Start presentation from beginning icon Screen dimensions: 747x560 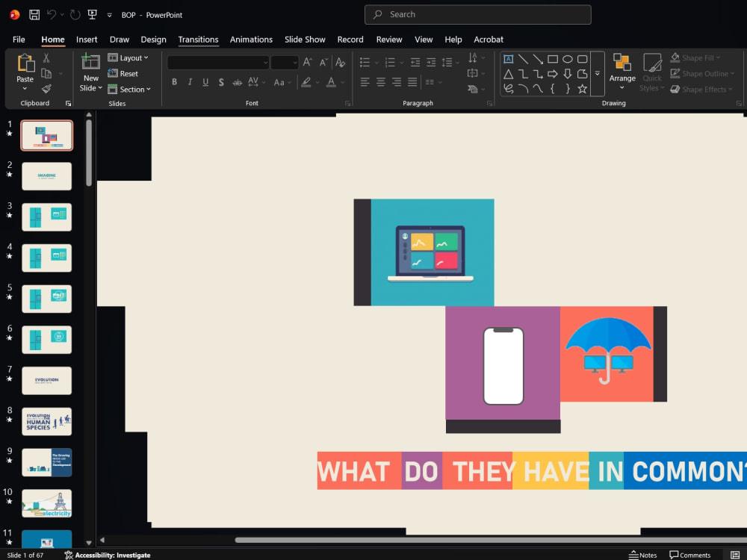(x=93, y=15)
